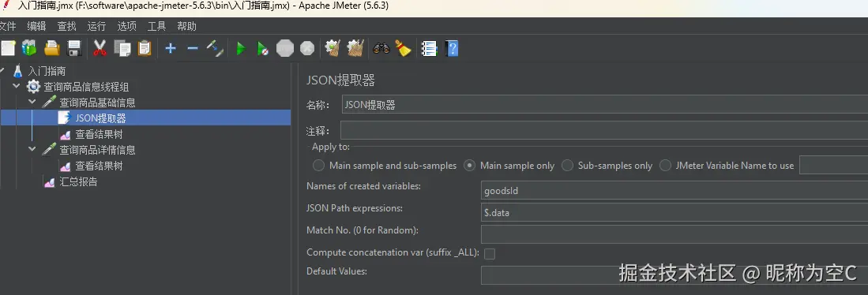Toggle enabled state of selected element icon
This screenshot has height=295, width=868.
[x=215, y=49]
